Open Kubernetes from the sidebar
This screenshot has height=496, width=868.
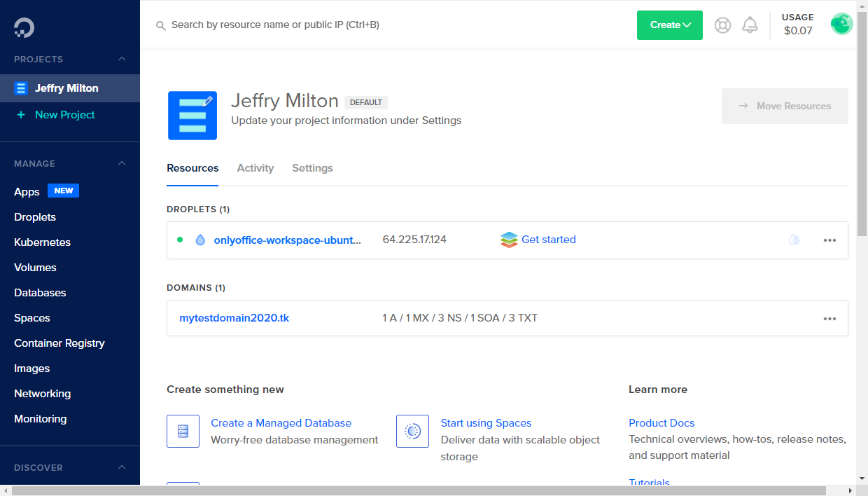(x=41, y=242)
